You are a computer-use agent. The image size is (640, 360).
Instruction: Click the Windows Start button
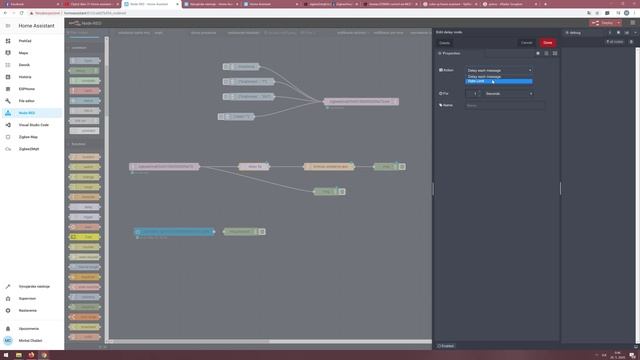pyautogui.click(x=6, y=355)
